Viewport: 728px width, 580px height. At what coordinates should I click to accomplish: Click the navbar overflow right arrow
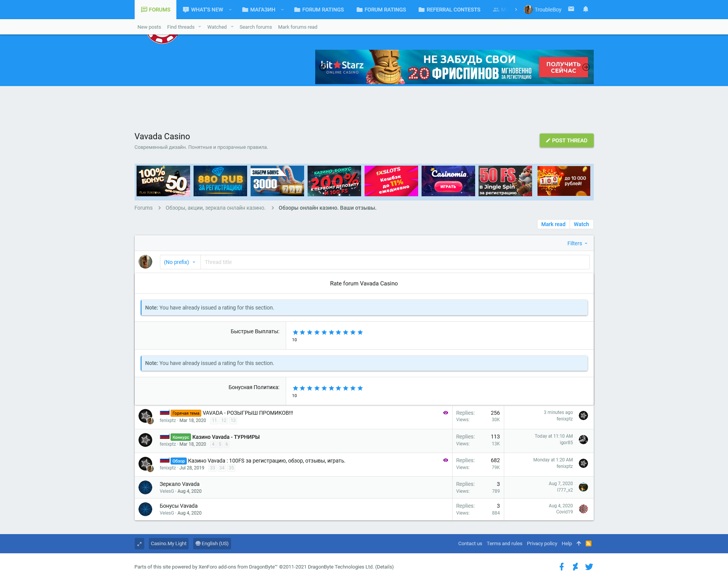click(x=516, y=10)
